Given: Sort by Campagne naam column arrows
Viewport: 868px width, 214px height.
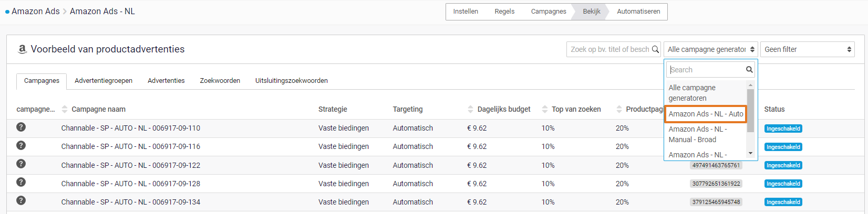Looking at the screenshot, I should [x=65, y=109].
